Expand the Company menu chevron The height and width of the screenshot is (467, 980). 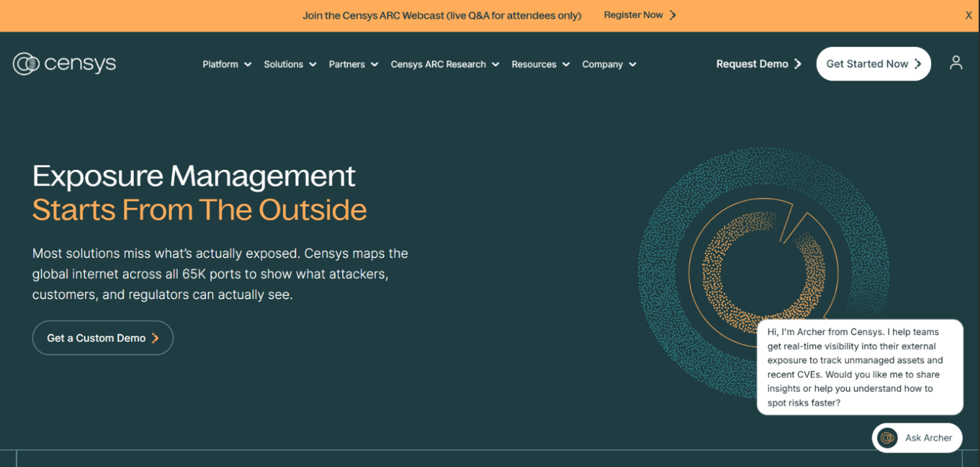click(632, 64)
